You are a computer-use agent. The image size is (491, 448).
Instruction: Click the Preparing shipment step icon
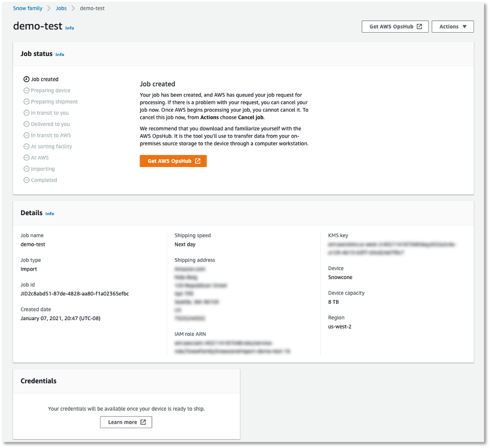[x=26, y=101]
